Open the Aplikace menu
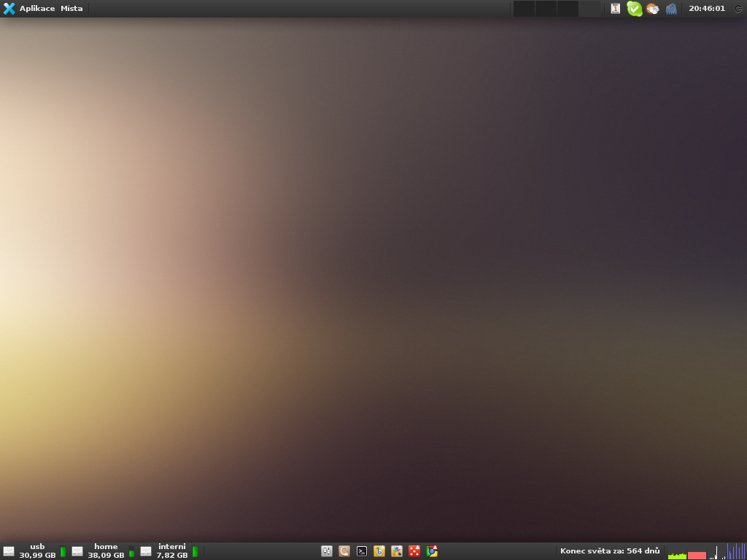Screen dimensions: 747x560 coord(37,9)
